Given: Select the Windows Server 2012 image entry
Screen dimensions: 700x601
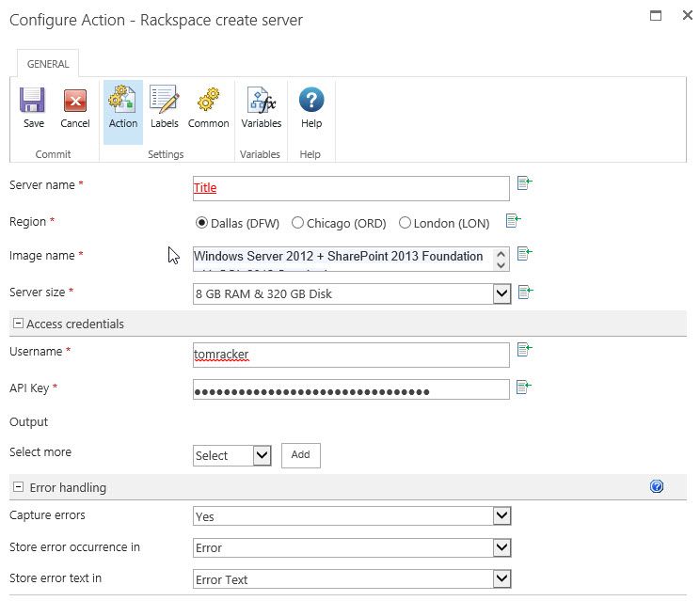Looking at the screenshot, I should click(338, 256).
